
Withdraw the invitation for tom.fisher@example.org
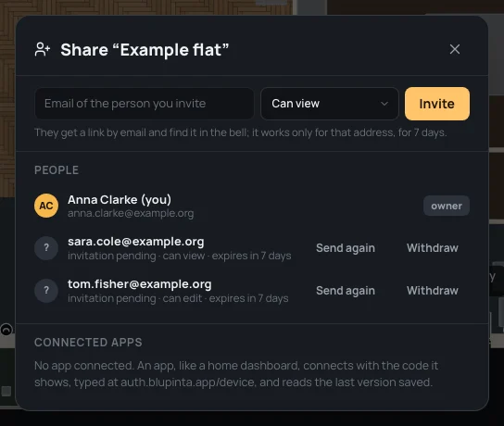(x=433, y=291)
